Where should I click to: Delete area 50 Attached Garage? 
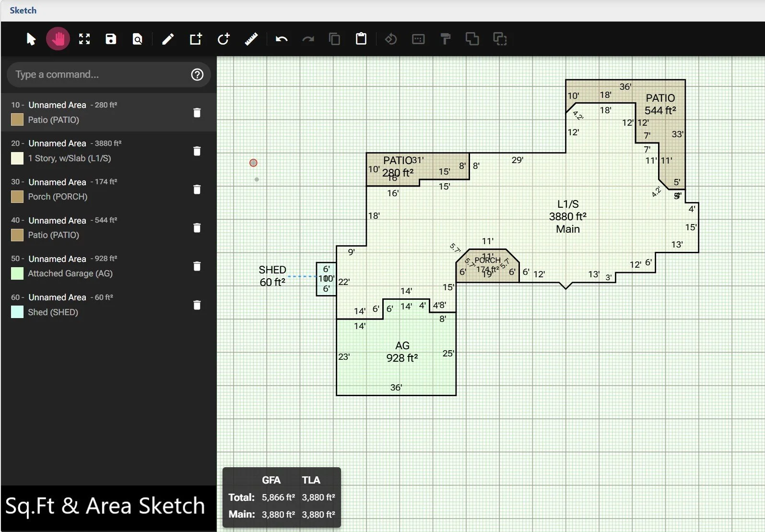pyautogui.click(x=197, y=266)
